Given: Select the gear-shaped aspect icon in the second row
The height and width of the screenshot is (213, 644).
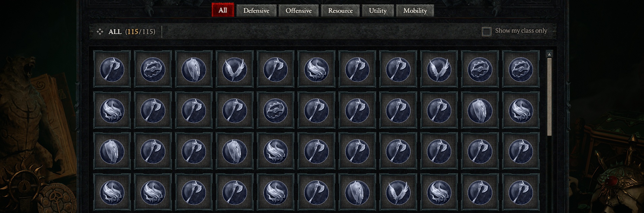Looking at the screenshot, I should 276,110.
